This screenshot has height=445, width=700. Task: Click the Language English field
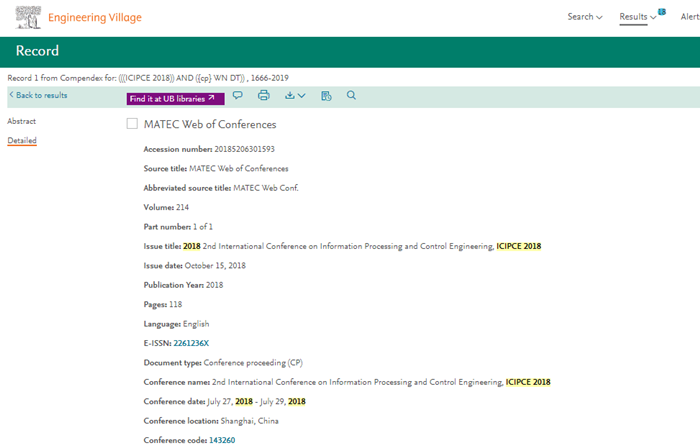pyautogui.click(x=176, y=324)
